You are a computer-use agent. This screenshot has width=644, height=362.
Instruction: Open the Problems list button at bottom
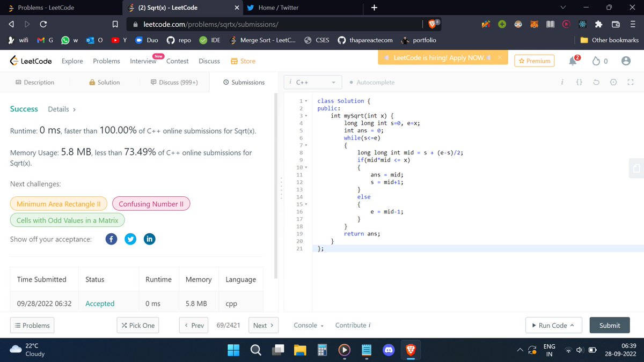pyautogui.click(x=32, y=326)
